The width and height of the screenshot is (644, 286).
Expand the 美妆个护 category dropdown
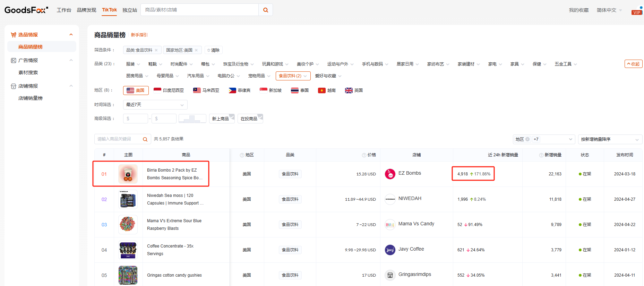pyautogui.click(x=308, y=64)
